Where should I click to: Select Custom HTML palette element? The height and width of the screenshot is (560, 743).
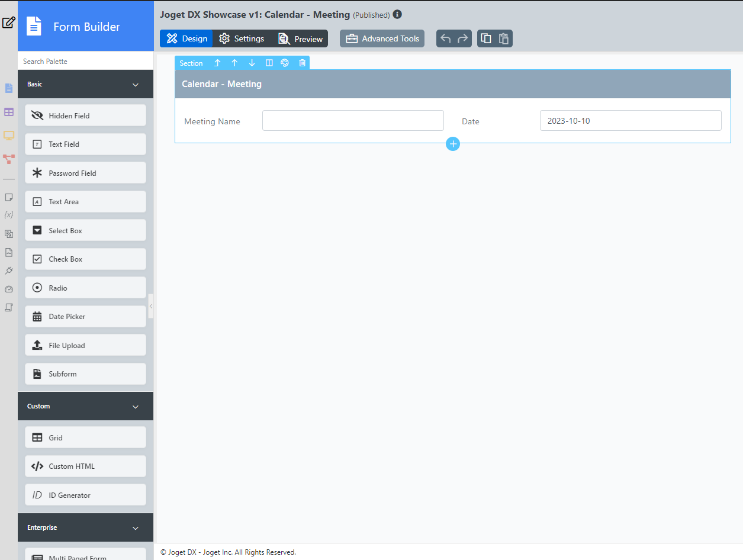[85, 466]
